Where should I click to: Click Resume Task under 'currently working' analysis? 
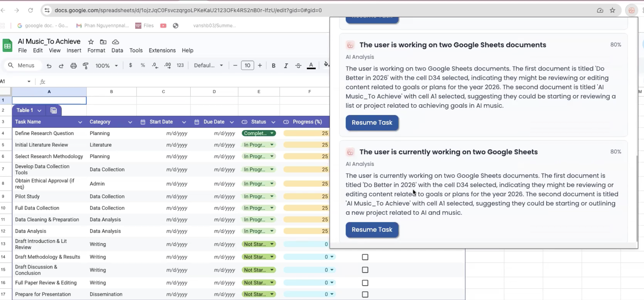click(x=372, y=229)
